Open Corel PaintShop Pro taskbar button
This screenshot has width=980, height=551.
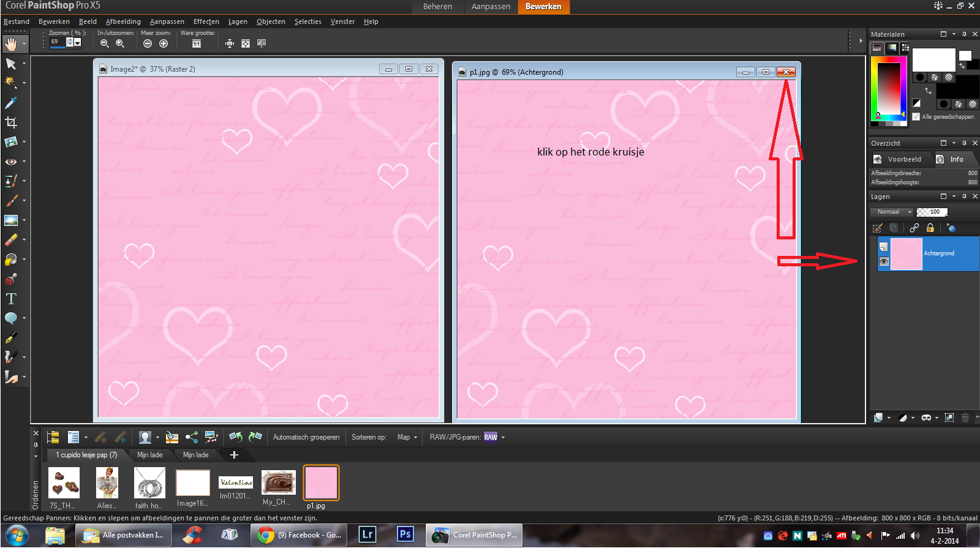[475, 535]
